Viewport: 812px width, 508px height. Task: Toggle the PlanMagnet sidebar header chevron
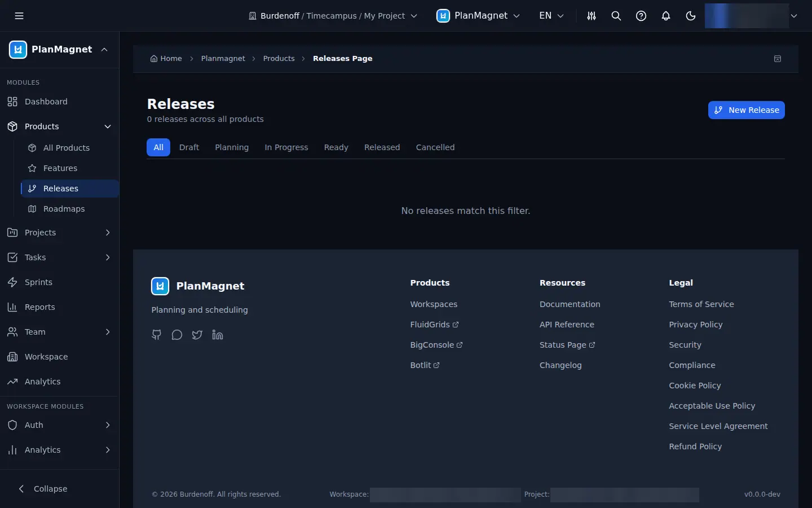[104, 50]
